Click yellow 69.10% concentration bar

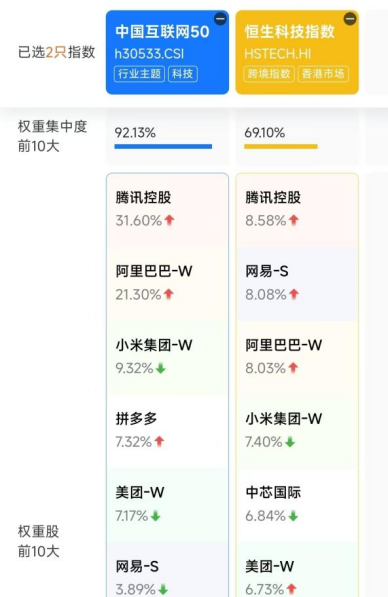point(281,146)
